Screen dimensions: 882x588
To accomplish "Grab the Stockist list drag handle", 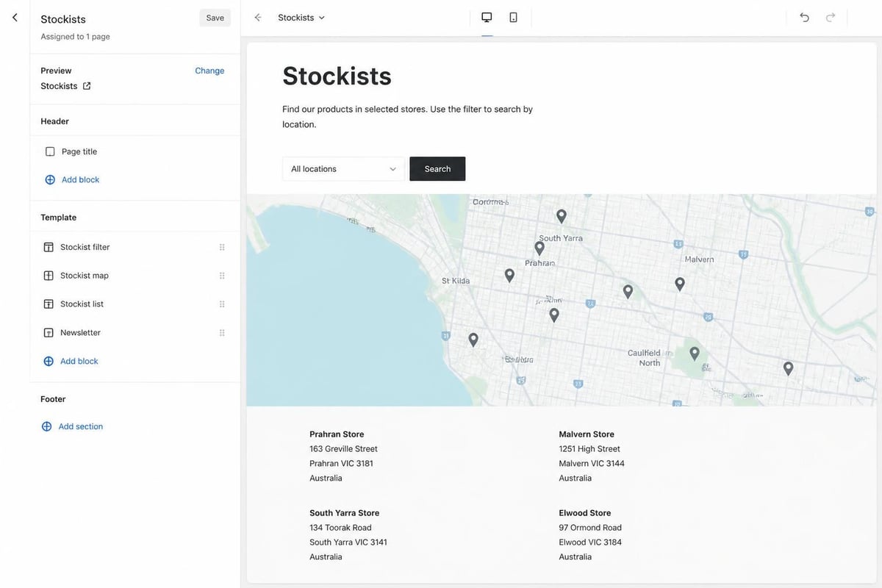I will click(222, 304).
